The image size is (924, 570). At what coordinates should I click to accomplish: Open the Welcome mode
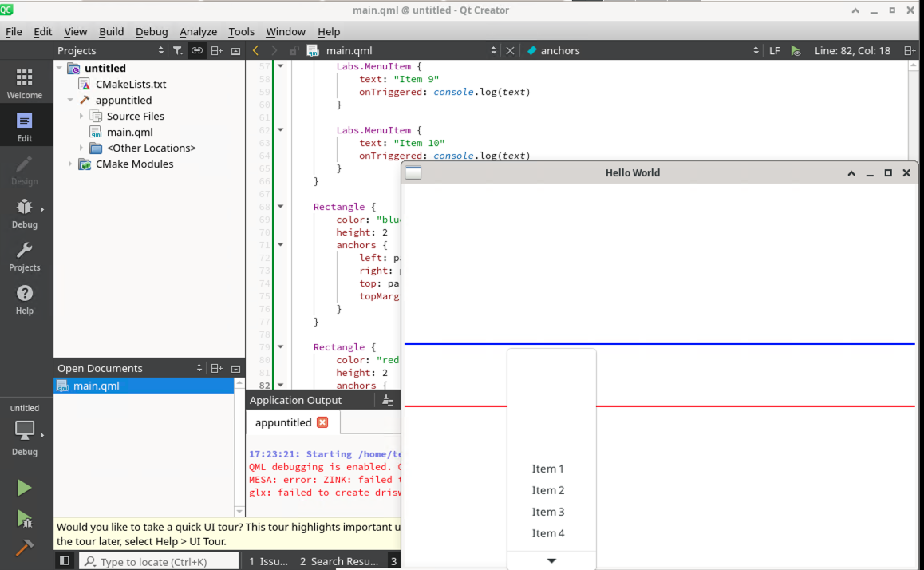25,83
